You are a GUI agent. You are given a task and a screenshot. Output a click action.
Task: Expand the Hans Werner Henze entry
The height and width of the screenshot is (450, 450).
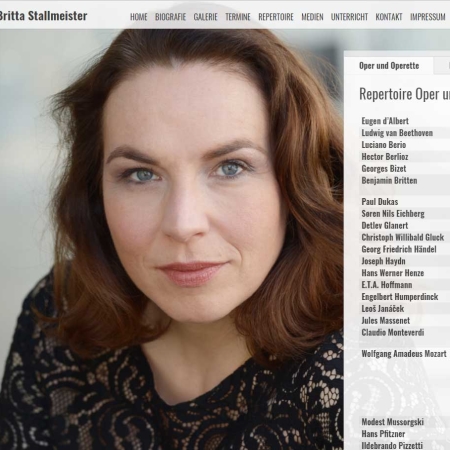click(x=405, y=273)
